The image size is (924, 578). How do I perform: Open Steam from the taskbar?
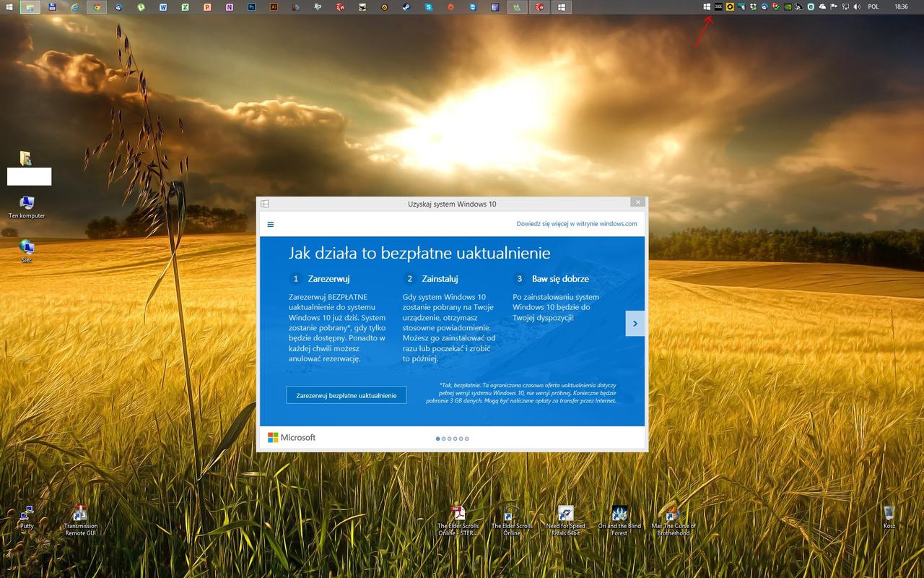[x=406, y=7]
